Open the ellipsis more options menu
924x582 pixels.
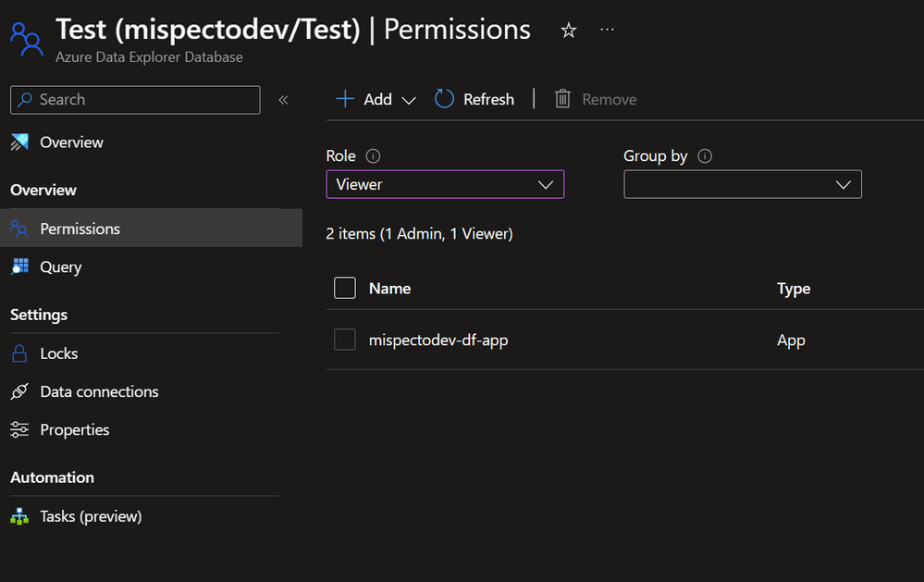tap(607, 31)
